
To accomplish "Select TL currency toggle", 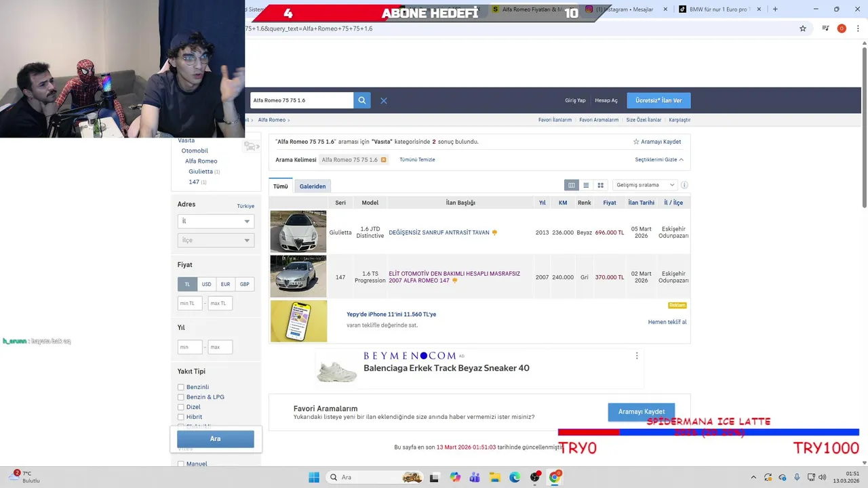I will (x=187, y=284).
